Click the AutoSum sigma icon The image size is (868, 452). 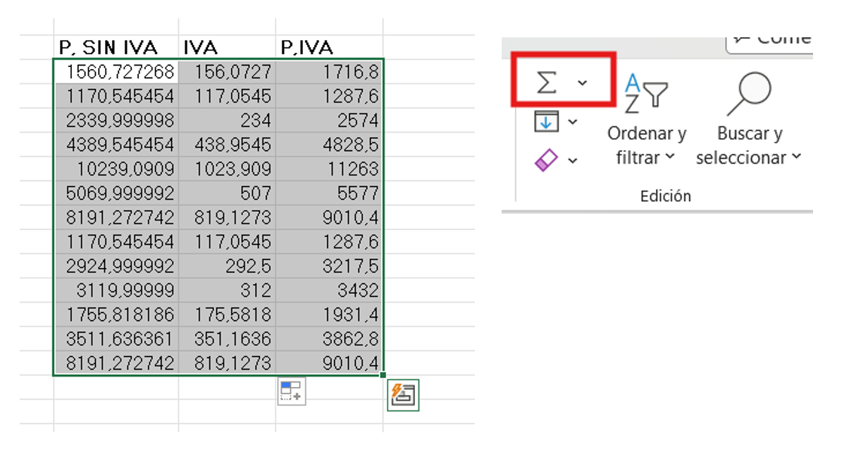tap(547, 83)
